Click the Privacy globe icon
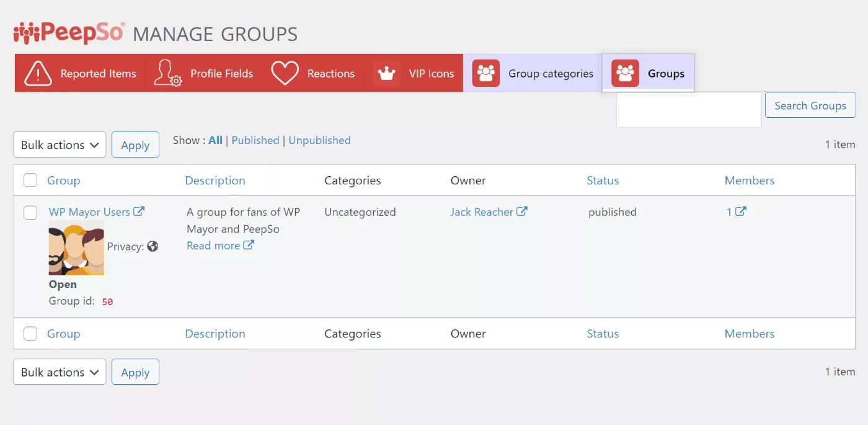868x425 pixels. 153,246
